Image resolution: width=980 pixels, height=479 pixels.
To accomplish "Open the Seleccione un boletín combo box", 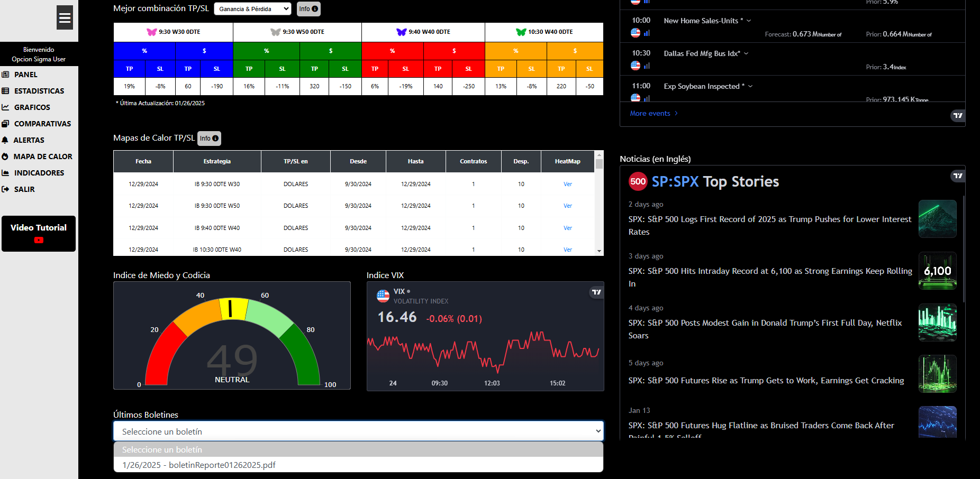I will 358,431.
